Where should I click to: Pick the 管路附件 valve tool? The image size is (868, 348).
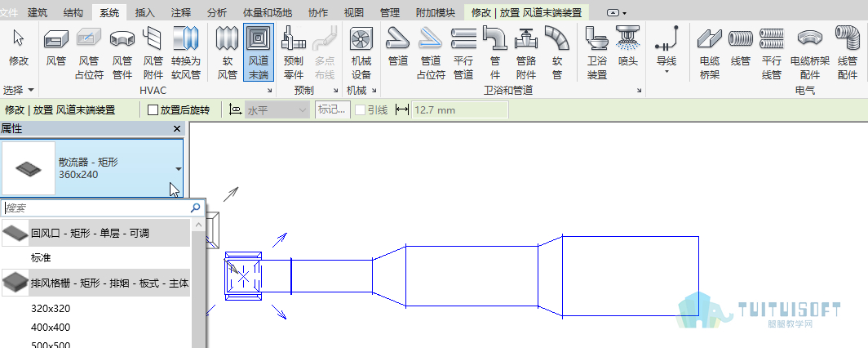(526, 52)
